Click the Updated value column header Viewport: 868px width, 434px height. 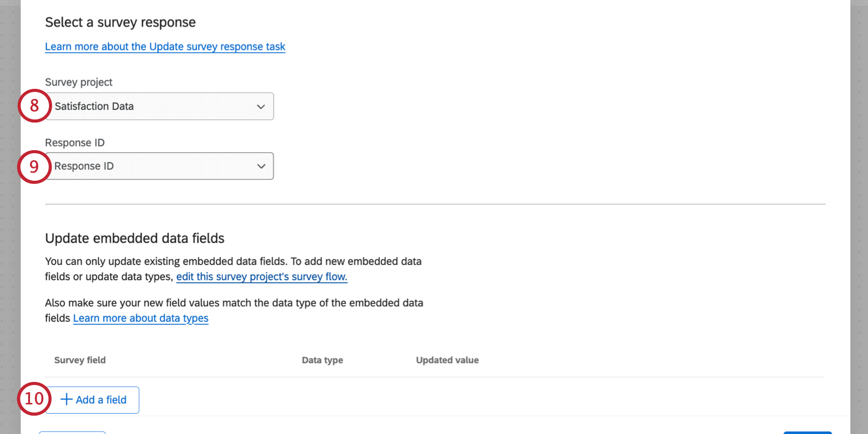point(447,360)
